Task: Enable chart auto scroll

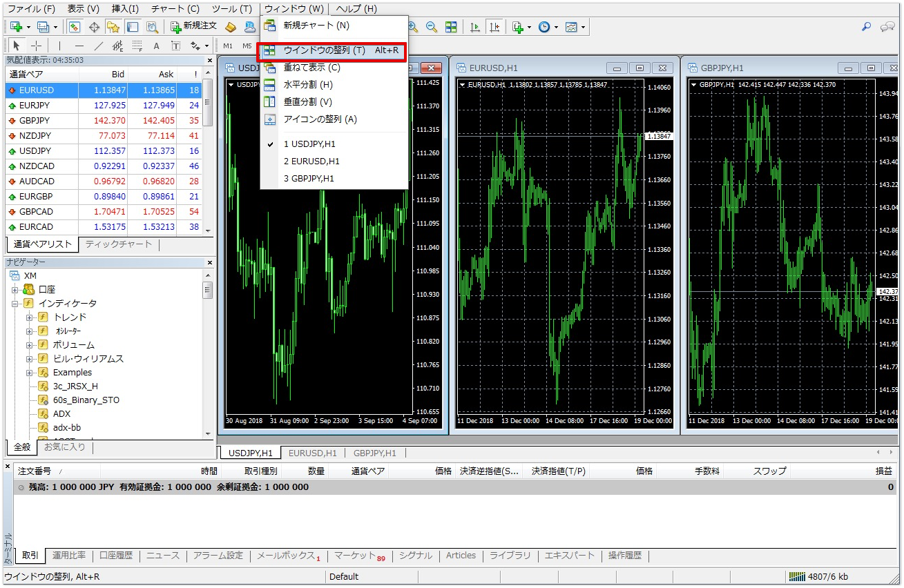Action: [476, 27]
